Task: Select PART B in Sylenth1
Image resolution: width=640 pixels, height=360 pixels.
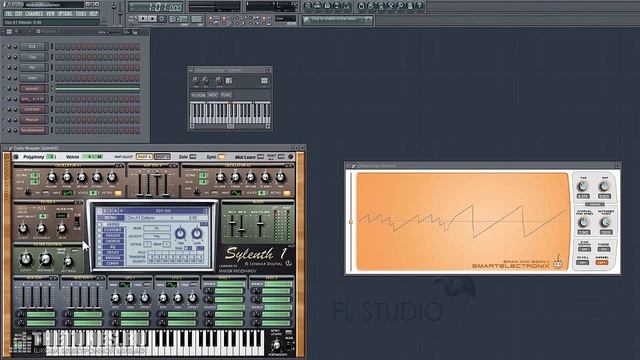Action: click(x=162, y=157)
